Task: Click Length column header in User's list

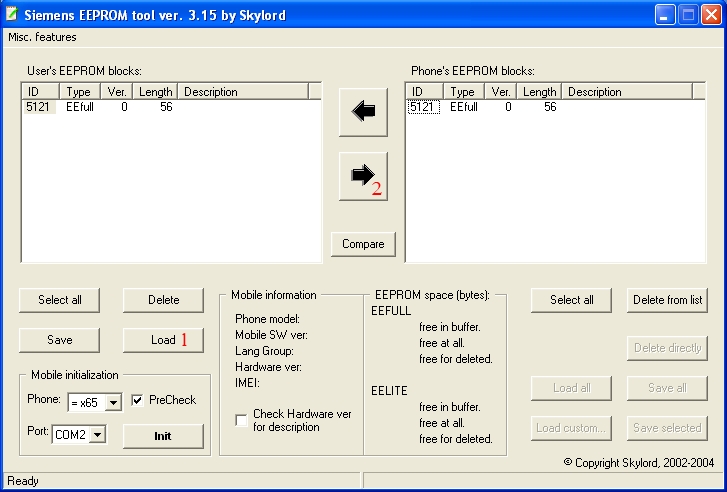Action: coord(155,92)
